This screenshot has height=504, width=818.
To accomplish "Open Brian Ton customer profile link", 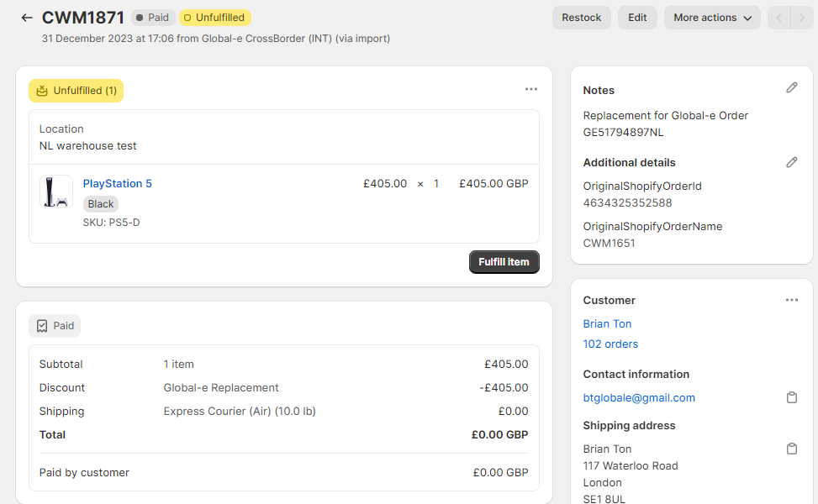I will coord(607,323).
